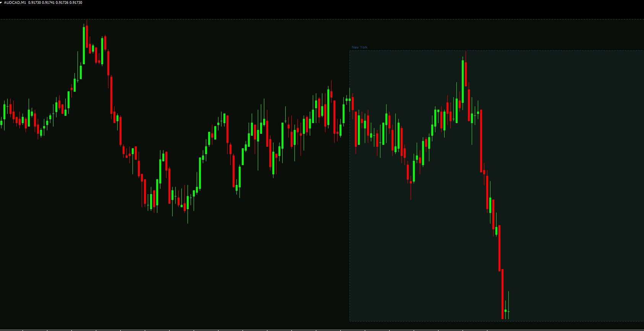The height and width of the screenshot is (331, 644).
Task: Click the high price value 0.91741
Action: coord(48,3)
